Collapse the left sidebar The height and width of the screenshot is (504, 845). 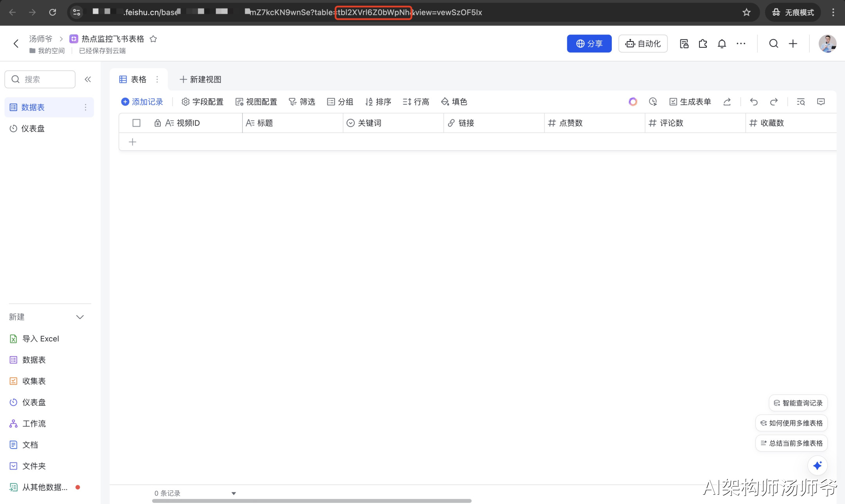[88, 79]
